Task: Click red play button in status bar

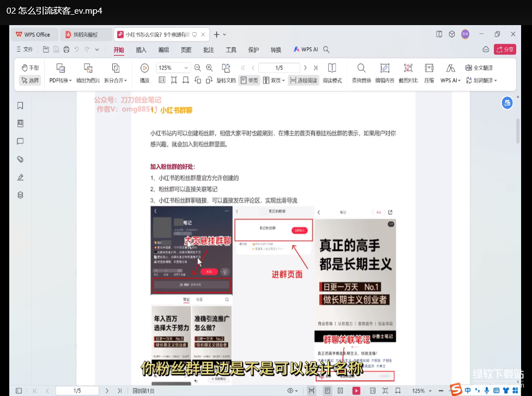Action: [356, 391]
